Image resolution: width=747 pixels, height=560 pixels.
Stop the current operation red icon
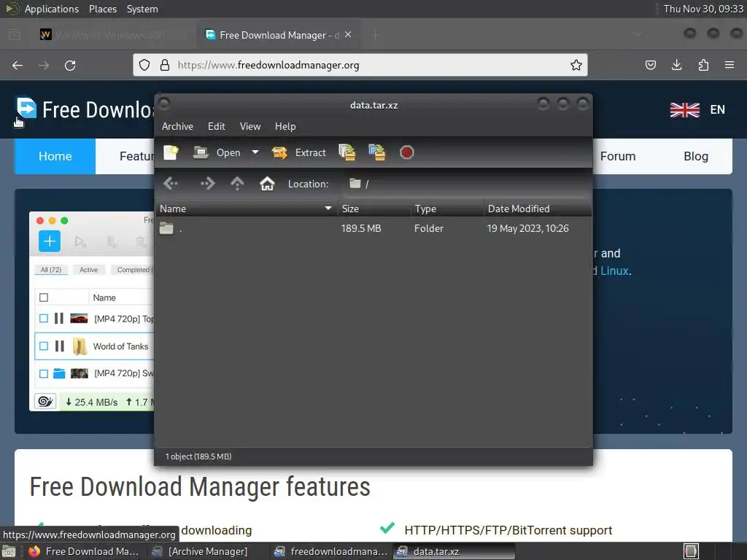point(407,152)
